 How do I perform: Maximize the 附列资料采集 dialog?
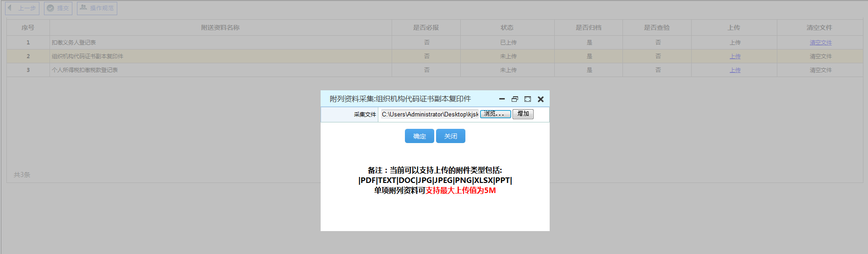click(x=528, y=99)
